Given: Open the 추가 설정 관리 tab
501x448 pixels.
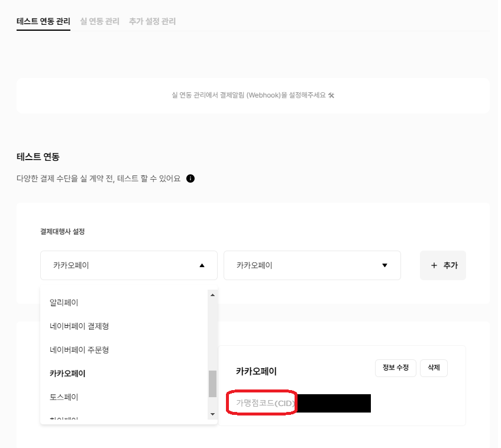Looking at the screenshot, I should coord(153,21).
